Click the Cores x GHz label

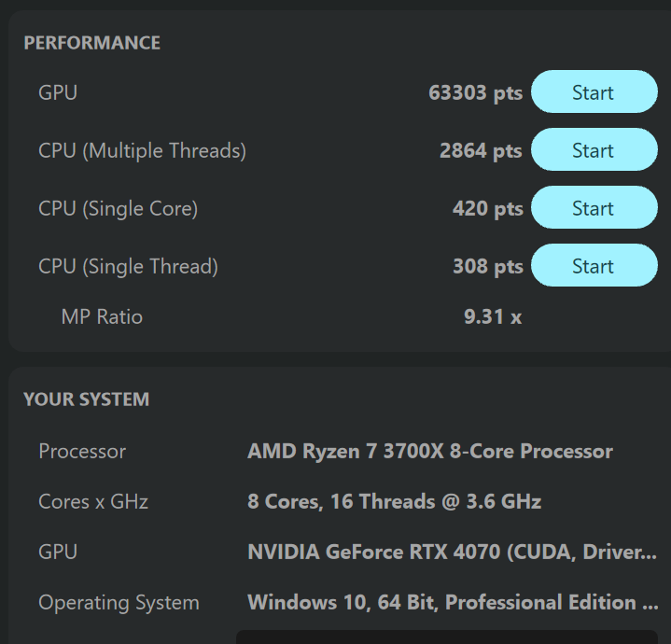click(93, 502)
